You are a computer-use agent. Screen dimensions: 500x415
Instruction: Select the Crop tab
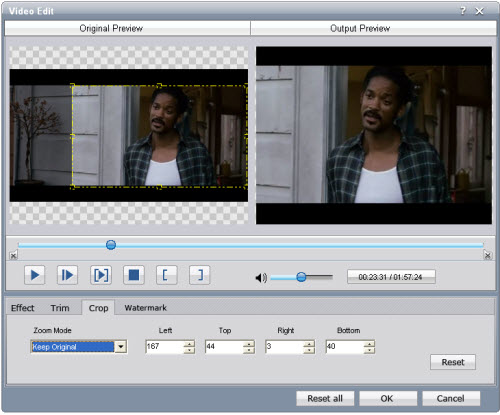tap(98, 308)
